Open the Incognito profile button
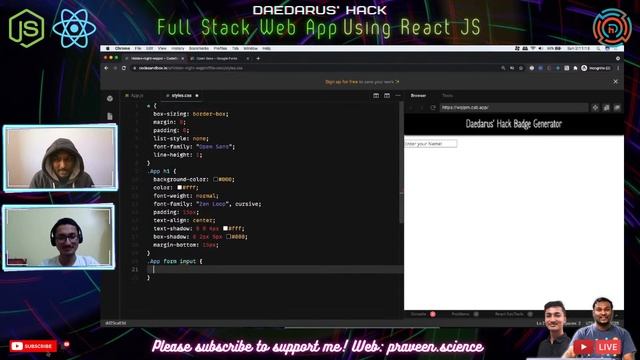 click(x=596, y=68)
